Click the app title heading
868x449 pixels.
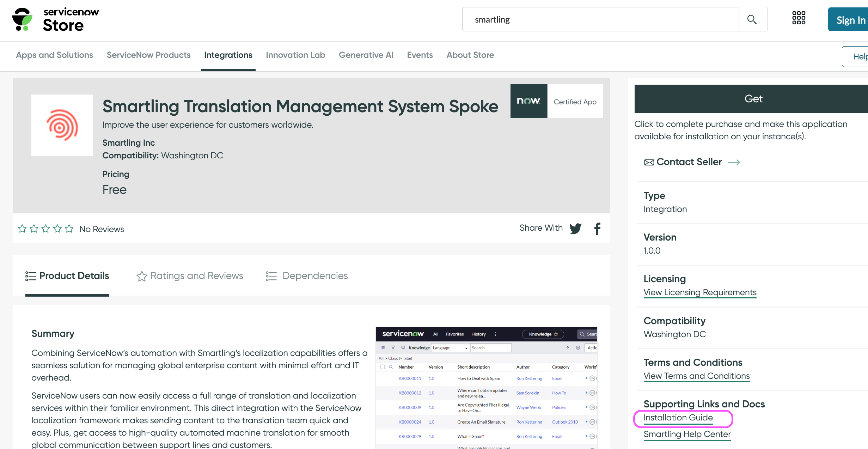pos(300,106)
